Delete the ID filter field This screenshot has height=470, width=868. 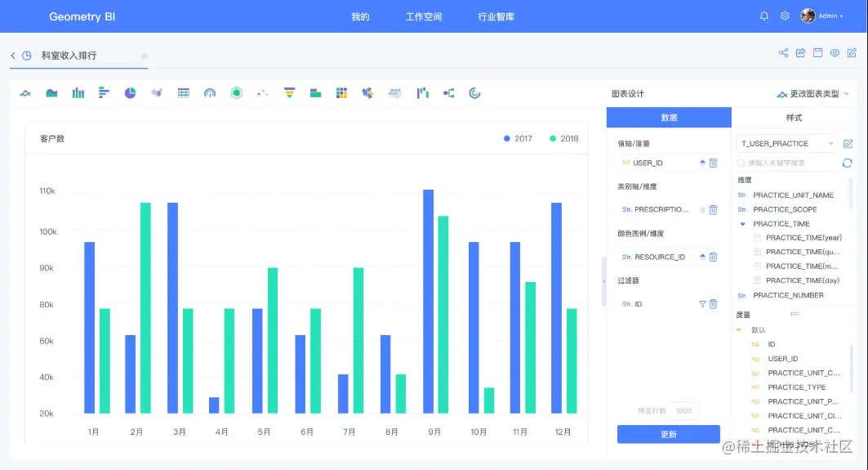tap(714, 304)
